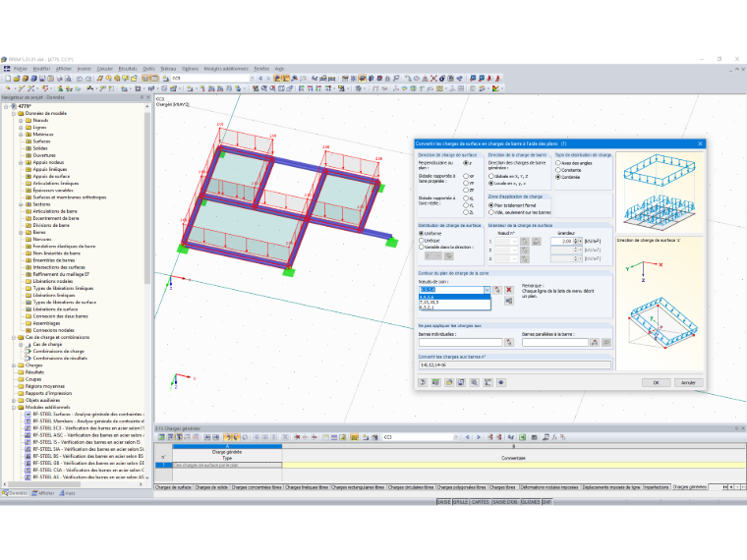Toggle the SAISIE status bar button
This screenshot has height=560, width=747.
pyautogui.click(x=443, y=502)
